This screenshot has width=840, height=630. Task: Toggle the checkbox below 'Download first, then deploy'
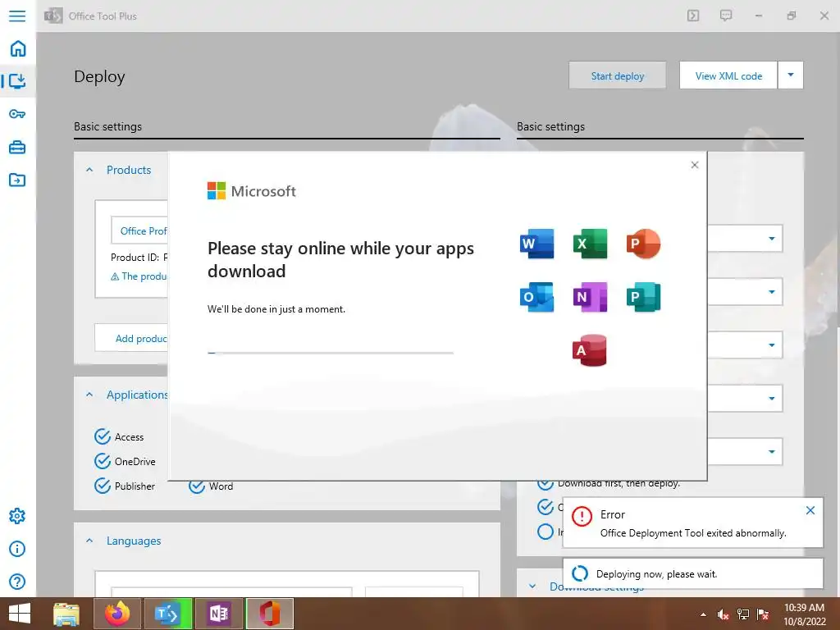point(546,507)
